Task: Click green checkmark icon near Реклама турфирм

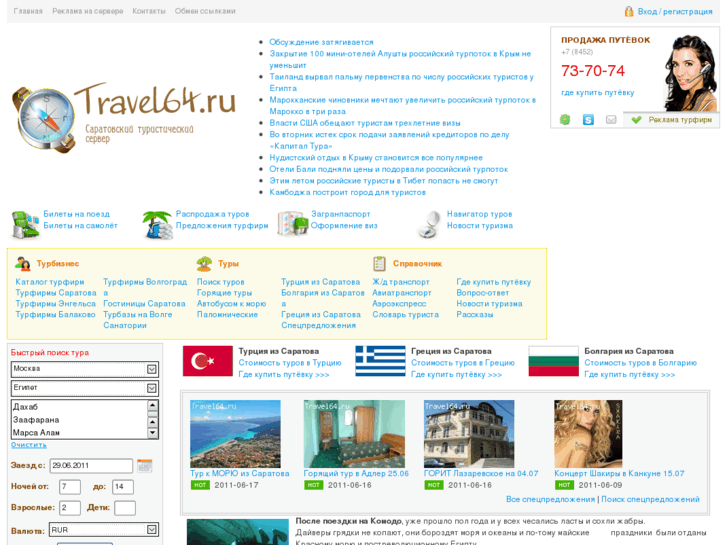Action: (x=637, y=120)
